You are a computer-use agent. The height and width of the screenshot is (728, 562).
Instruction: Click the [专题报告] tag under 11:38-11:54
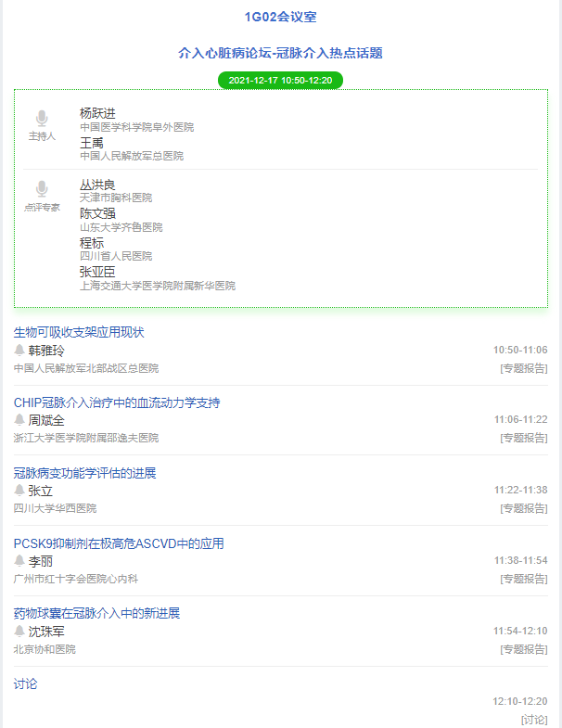(x=524, y=580)
